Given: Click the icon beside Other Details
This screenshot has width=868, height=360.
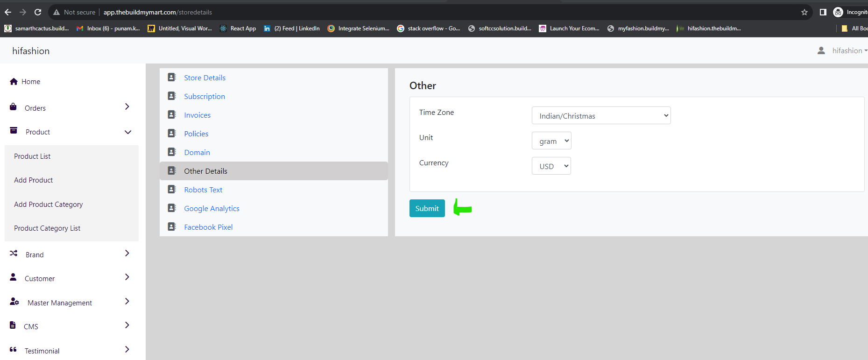Looking at the screenshot, I should click(172, 170).
